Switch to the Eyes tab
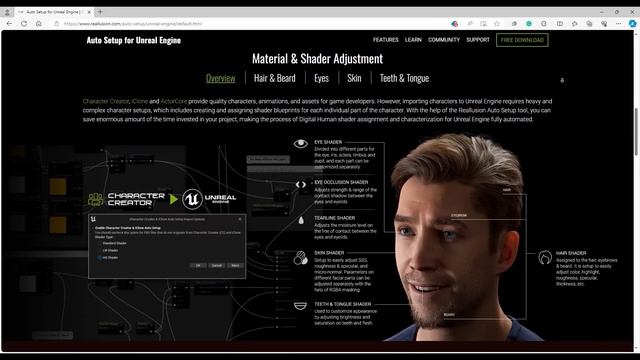Image resolution: width=640 pixels, height=360 pixels. point(322,78)
